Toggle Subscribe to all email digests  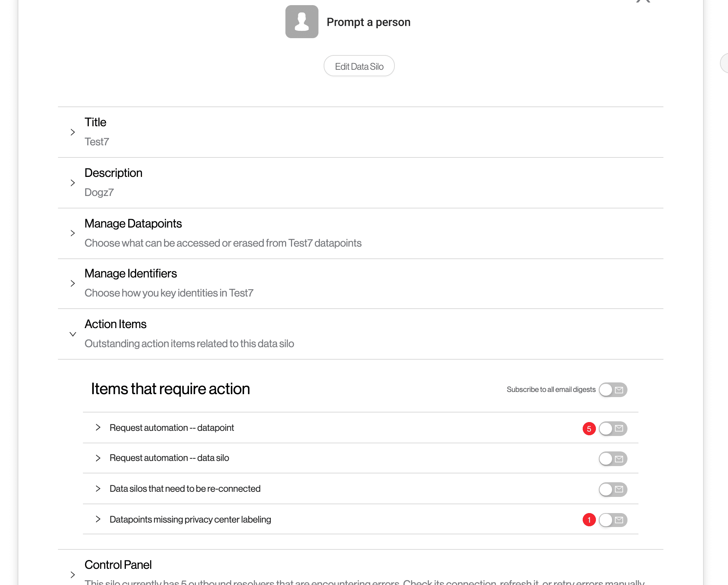[x=613, y=390]
